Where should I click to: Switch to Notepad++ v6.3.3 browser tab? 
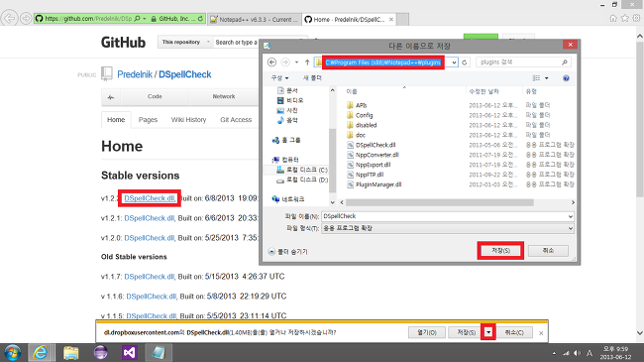click(254, 19)
